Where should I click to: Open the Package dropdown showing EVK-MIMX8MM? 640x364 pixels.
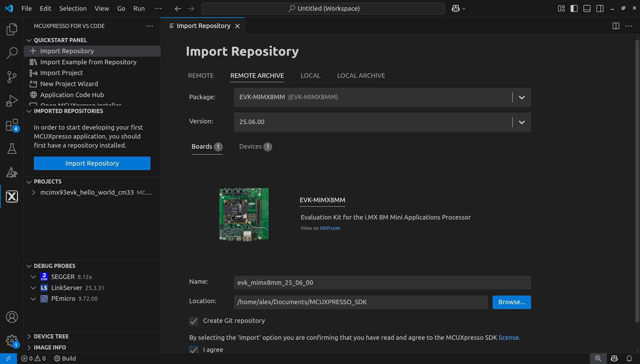(521, 97)
